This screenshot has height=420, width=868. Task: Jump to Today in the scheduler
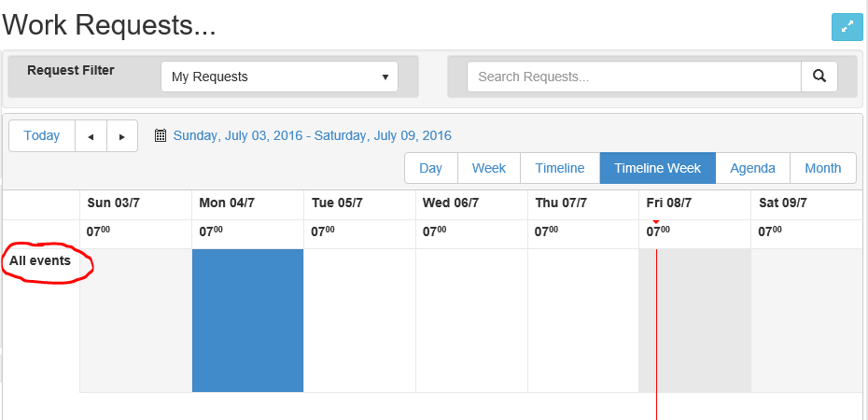[x=42, y=136]
